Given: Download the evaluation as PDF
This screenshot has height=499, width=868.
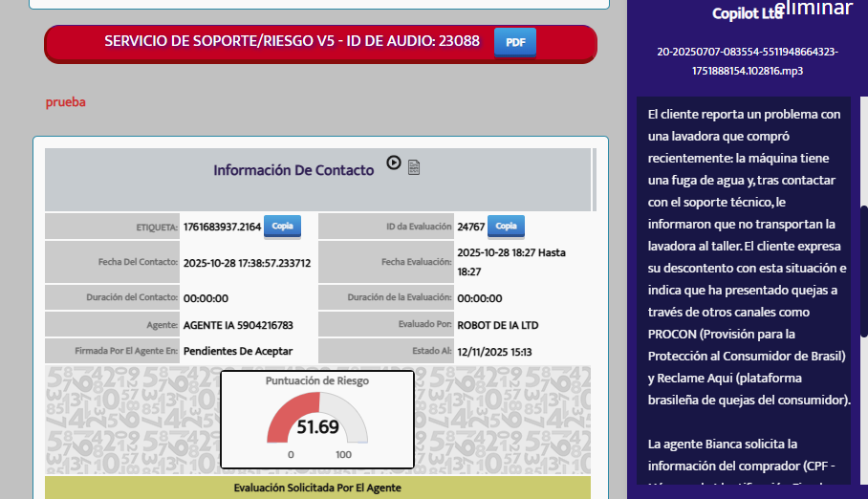Looking at the screenshot, I should pyautogui.click(x=514, y=43).
